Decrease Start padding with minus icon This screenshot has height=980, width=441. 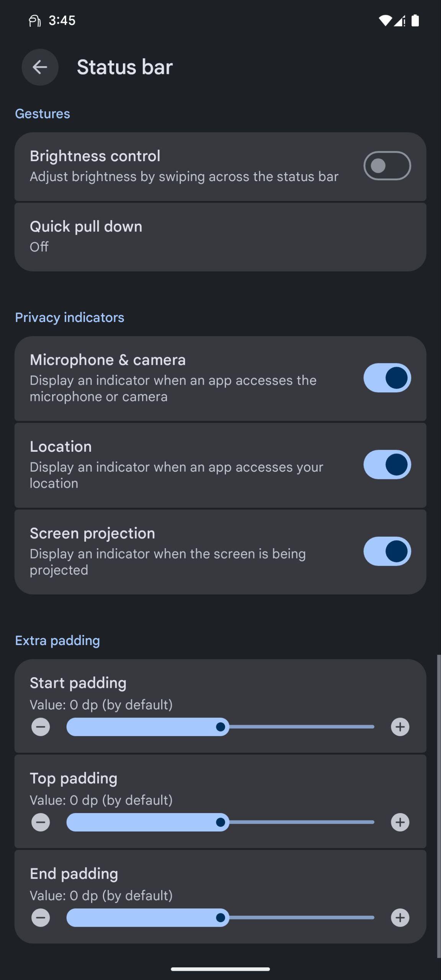point(41,727)
